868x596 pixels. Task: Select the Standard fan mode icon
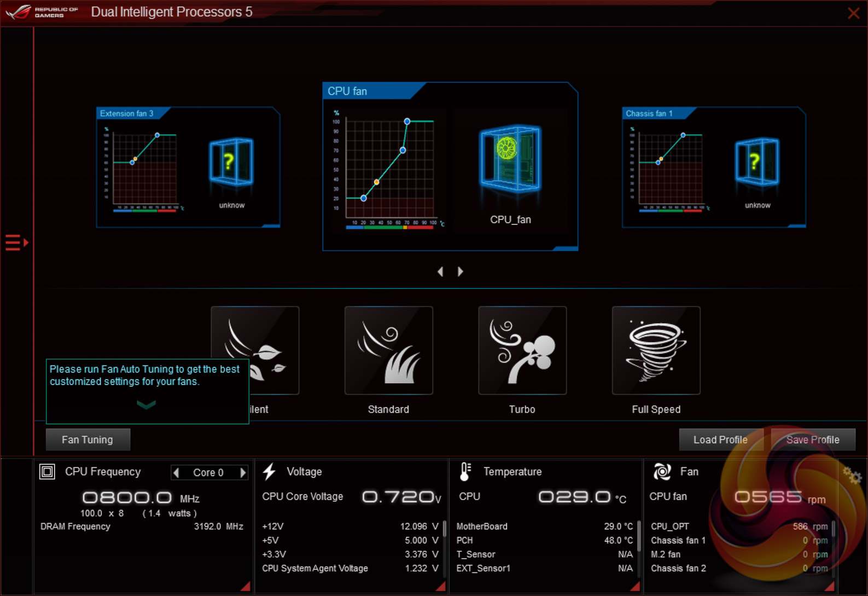pos(388,350)
